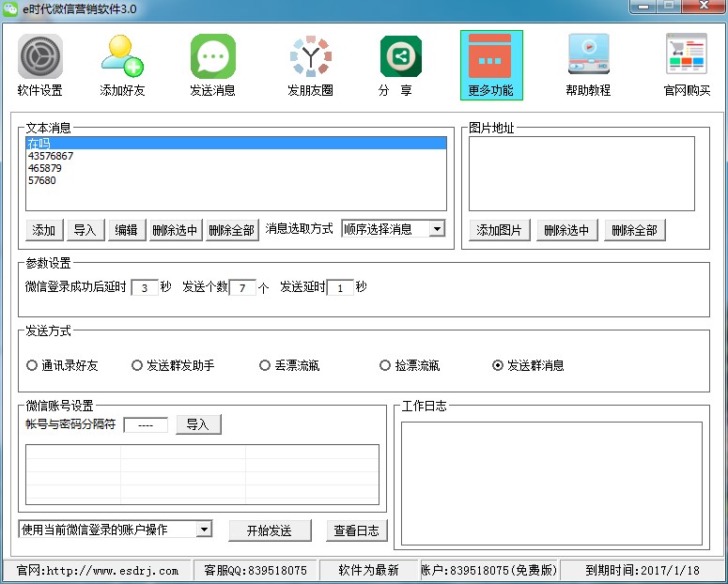Open the 发送消息 green chat icon
The height and width of the screenshot is (584, 728).
[x=212, y=56]
